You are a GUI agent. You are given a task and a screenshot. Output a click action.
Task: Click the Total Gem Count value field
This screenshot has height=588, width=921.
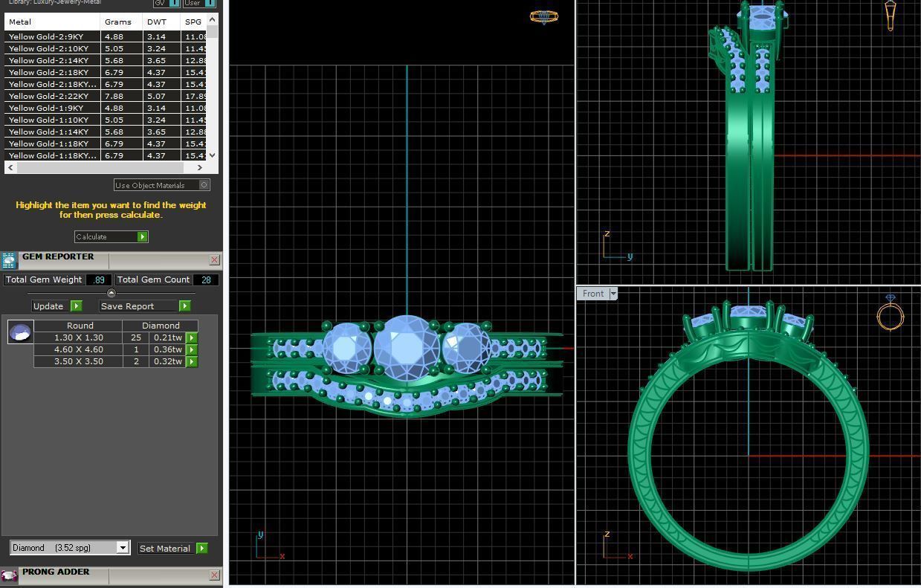coord(206,280)
